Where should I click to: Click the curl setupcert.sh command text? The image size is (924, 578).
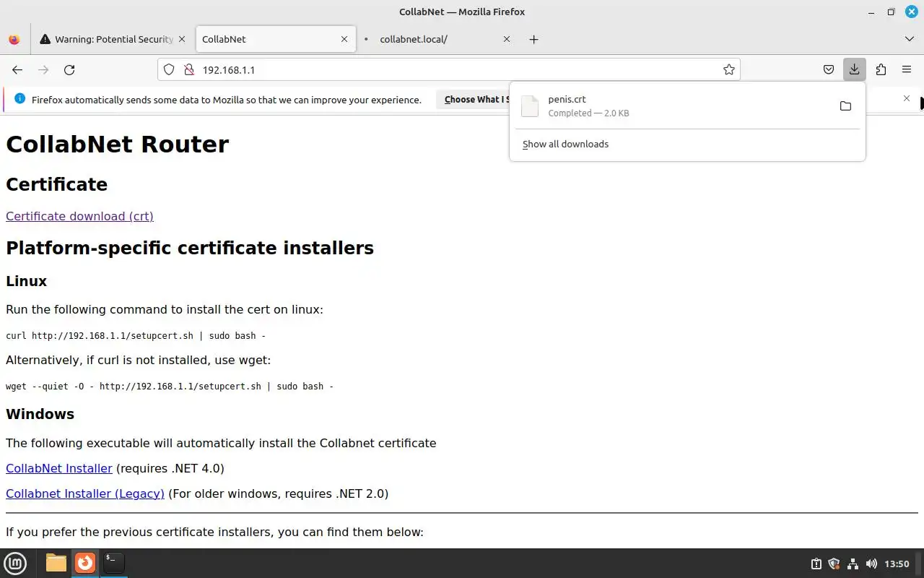tap(136, 336)
